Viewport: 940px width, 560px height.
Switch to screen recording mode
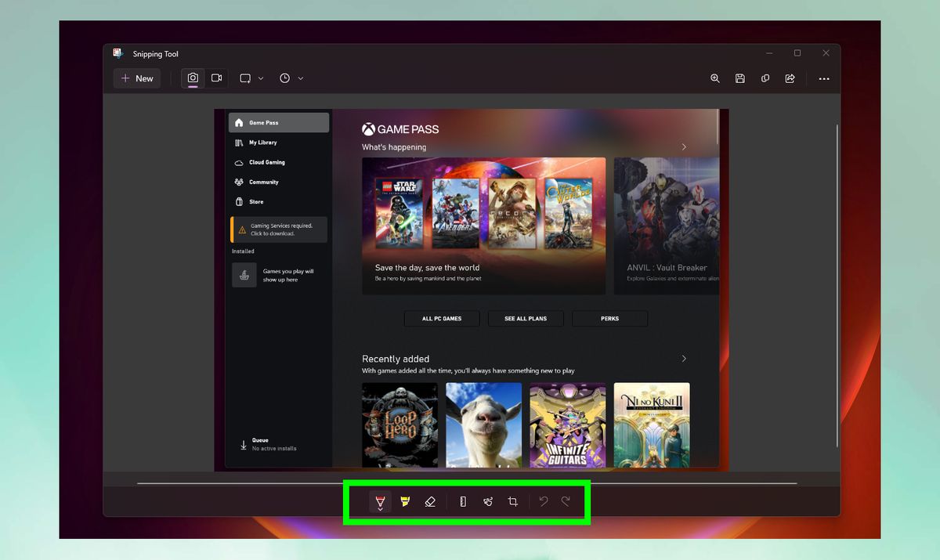click(217, 78)
